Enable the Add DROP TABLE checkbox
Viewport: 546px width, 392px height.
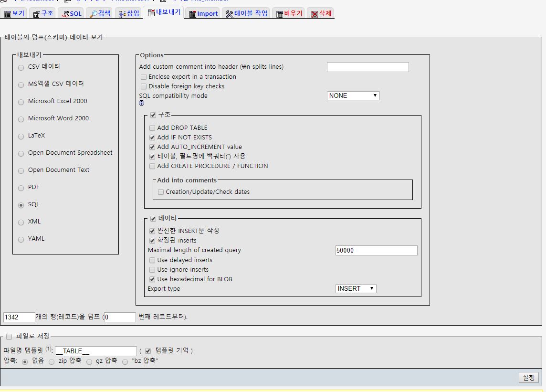(x=152, y=128)
